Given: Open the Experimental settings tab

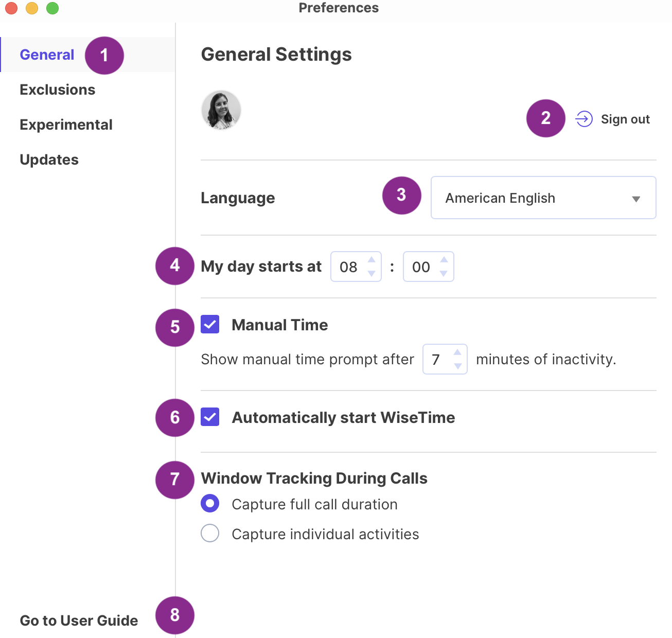Looking at the screenshot, I should pos(66,125).
